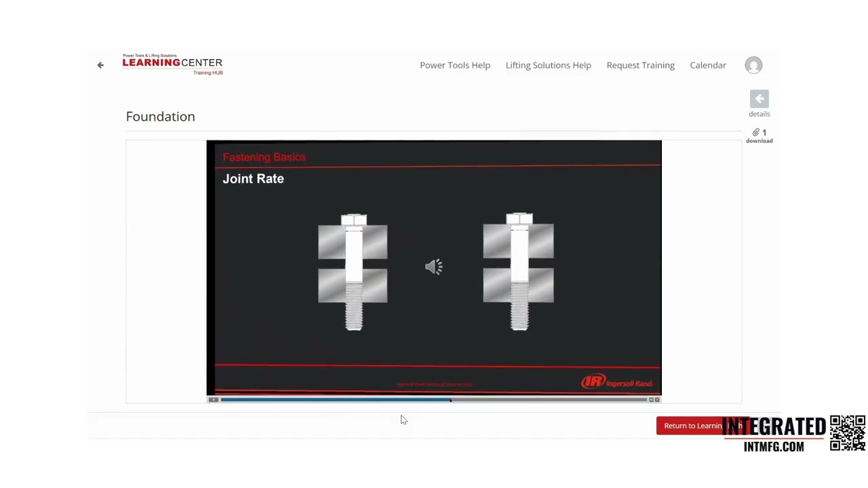The image size is (868, 488).
Task: Open the Calendar page
Action: pyautogui.click(x=708, y=65)
